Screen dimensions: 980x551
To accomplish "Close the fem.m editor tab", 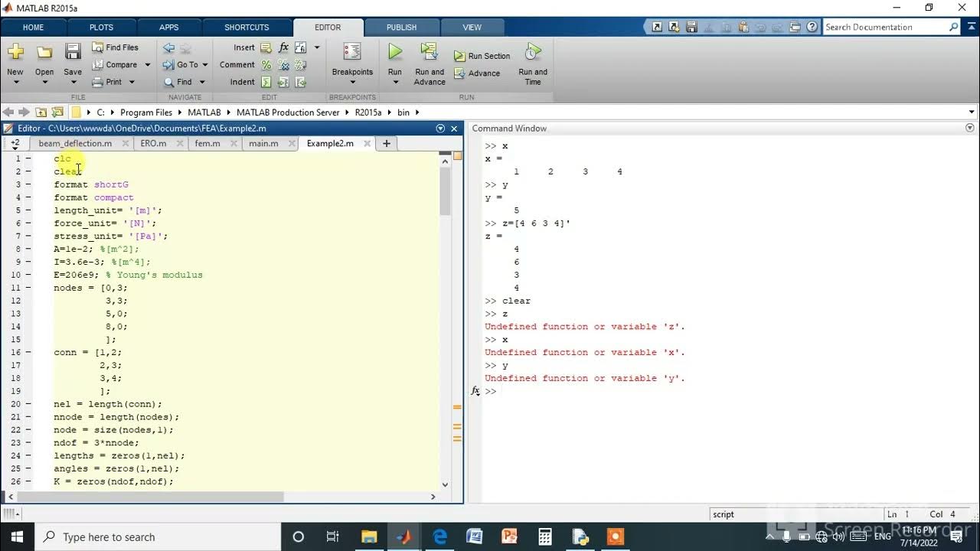I will 232,143.
